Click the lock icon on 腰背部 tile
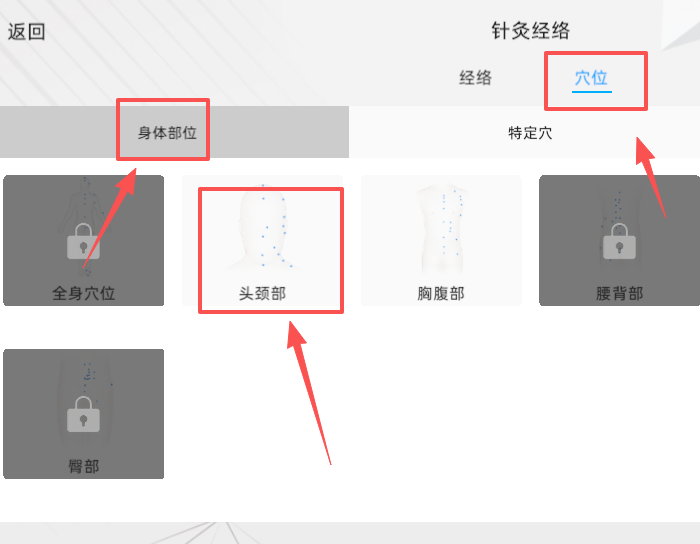 (x=619, y=241)
